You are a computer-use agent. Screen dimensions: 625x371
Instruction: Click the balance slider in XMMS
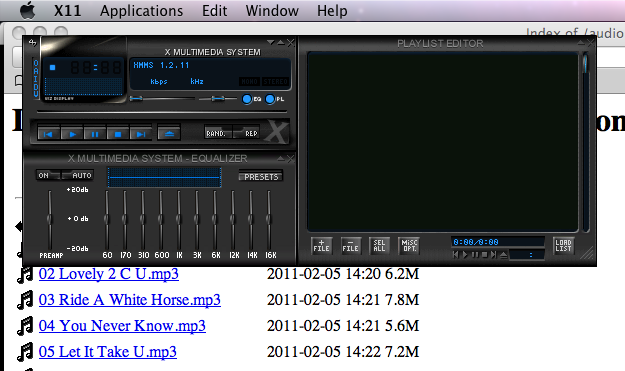(218, 98)
